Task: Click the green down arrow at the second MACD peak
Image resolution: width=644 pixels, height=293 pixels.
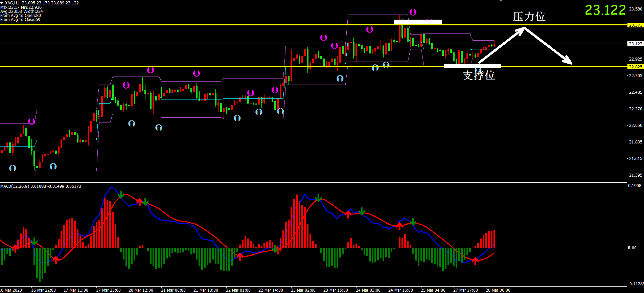Action: click(318, 198)
